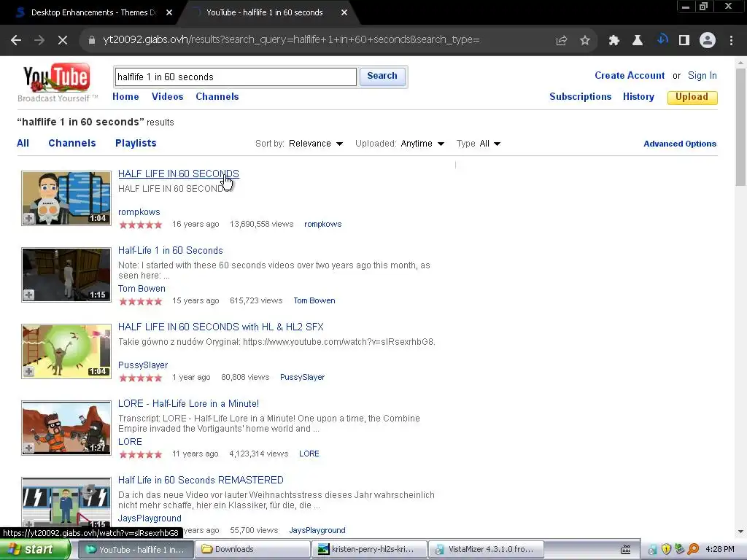Click star rating under LORE video
This screenshot has height=560, width=747.
click(x=141, y=454)
